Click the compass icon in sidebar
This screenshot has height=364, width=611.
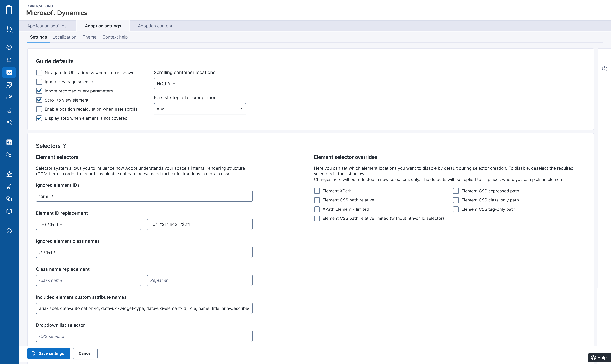[9, 47]
